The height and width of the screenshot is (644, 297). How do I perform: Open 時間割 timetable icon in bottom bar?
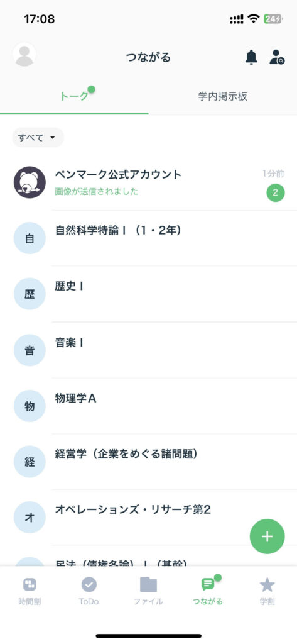coord(30,584)
